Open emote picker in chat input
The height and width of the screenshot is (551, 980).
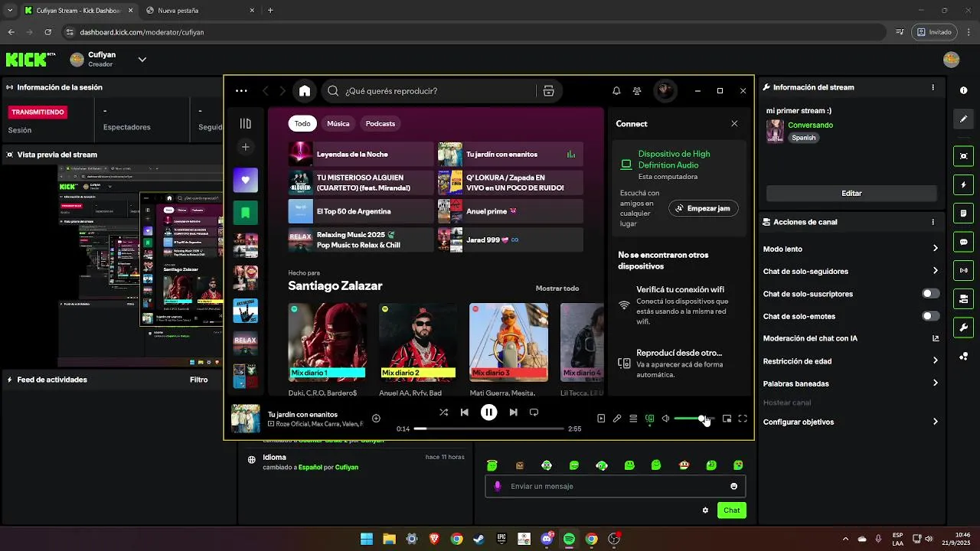click(733, 486)
